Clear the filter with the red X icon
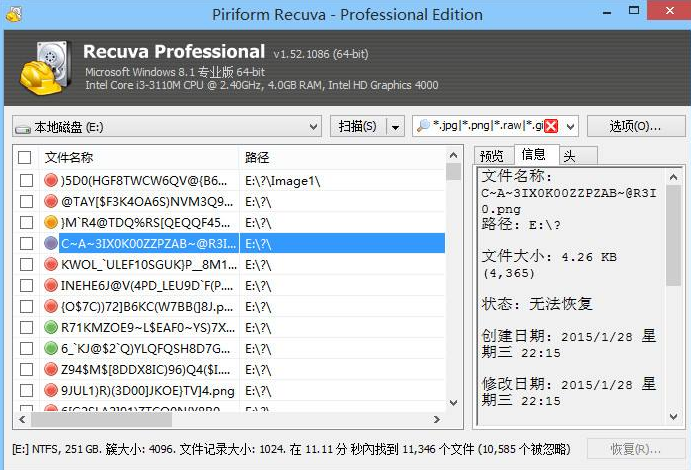 551,126
